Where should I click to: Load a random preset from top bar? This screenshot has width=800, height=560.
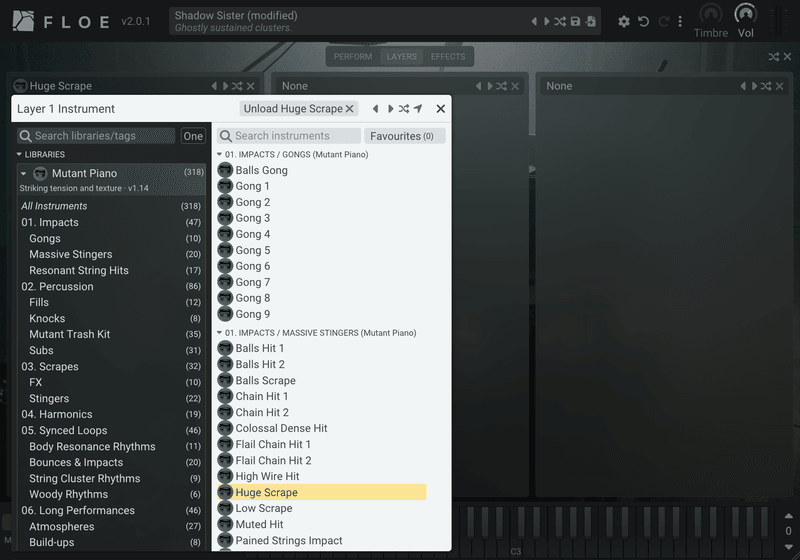(560, 21)
